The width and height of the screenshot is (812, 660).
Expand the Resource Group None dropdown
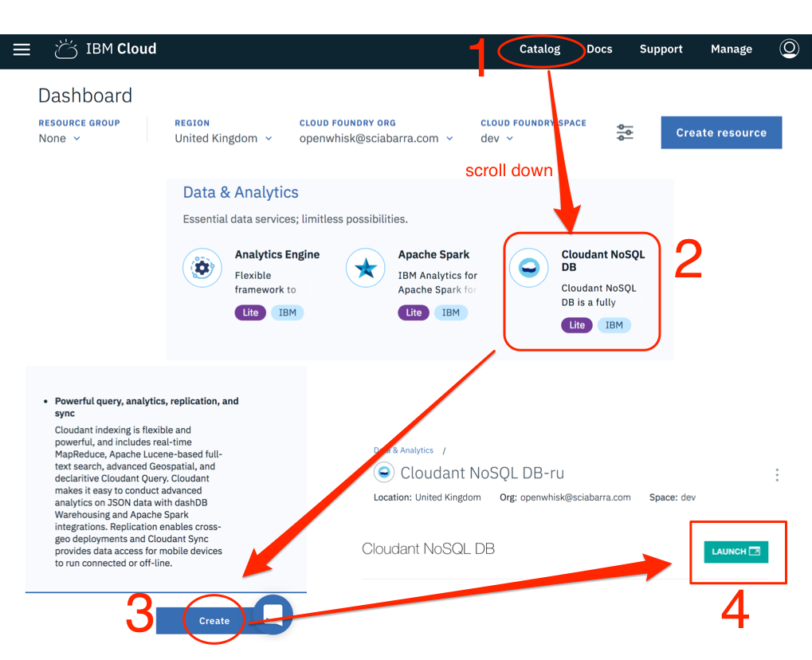(x=59, y=139)
